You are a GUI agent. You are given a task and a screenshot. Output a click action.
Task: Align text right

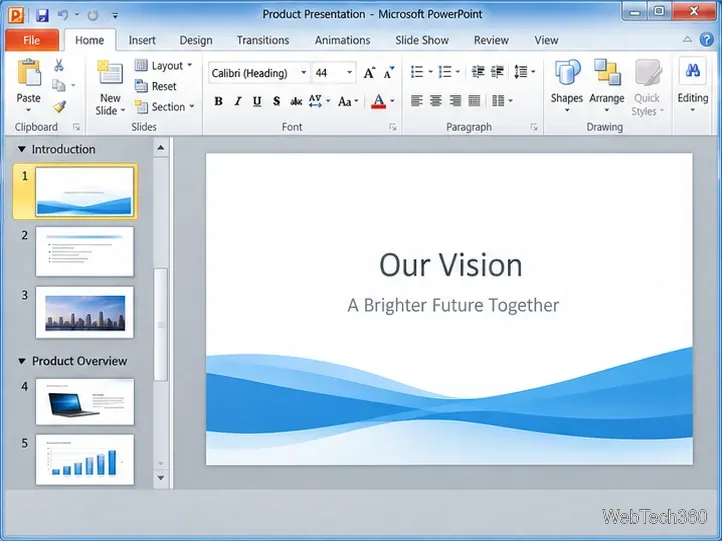point(455,100)
